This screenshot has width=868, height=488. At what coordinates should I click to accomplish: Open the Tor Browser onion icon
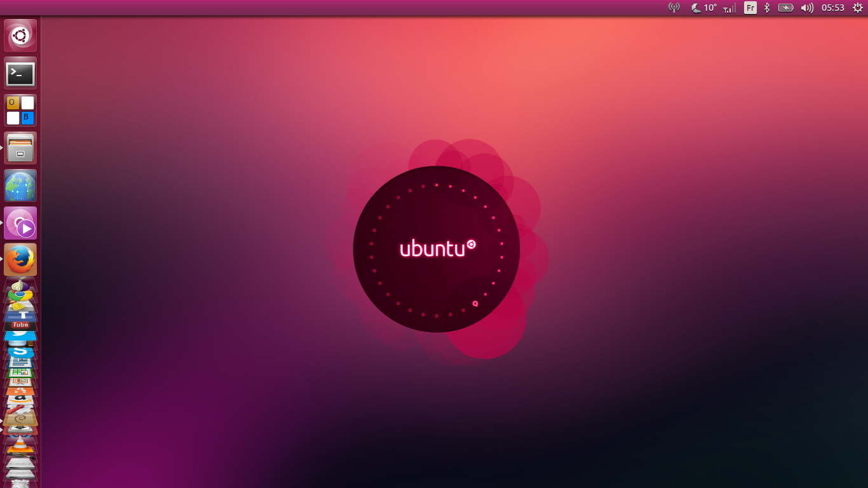20,285
